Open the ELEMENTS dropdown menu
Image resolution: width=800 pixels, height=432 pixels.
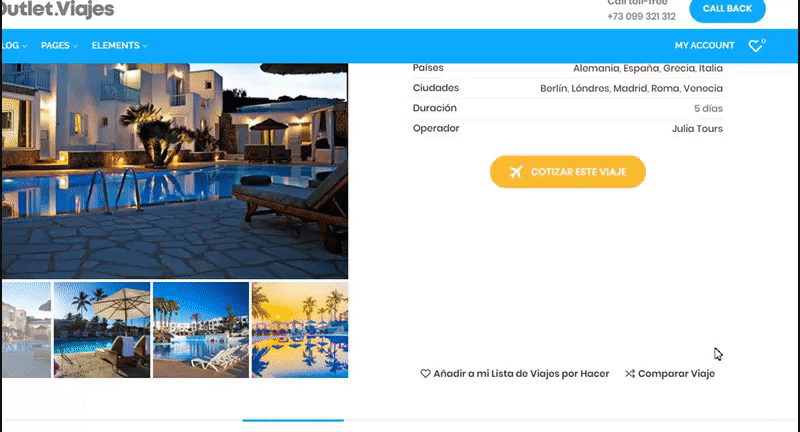click(119, 45)
